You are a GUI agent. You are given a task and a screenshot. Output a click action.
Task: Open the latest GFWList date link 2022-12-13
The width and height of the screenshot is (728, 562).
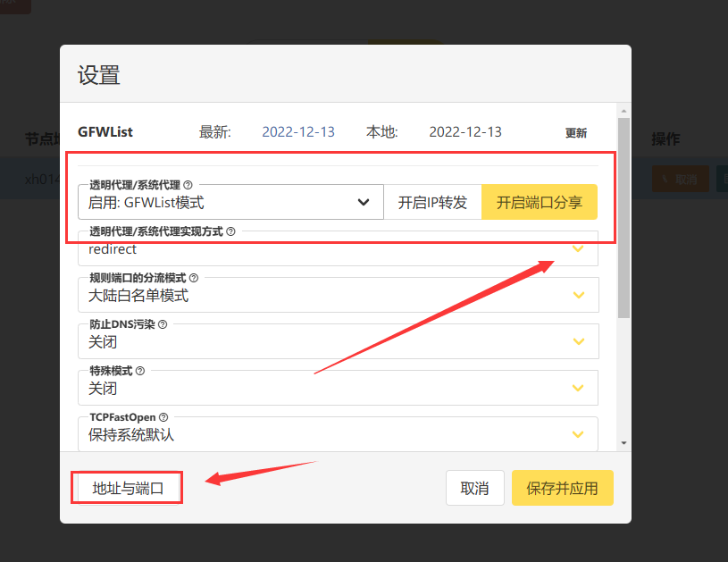tap(298, 132)
